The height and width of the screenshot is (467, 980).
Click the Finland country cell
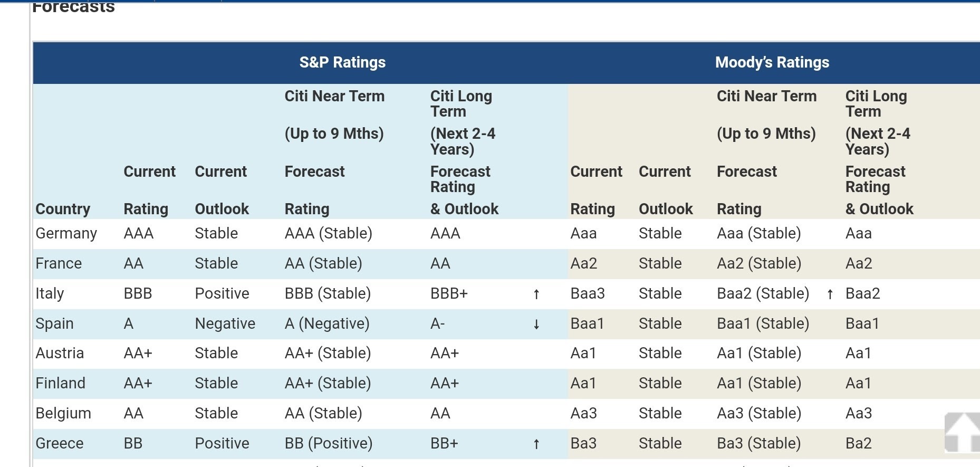point(60,383)
